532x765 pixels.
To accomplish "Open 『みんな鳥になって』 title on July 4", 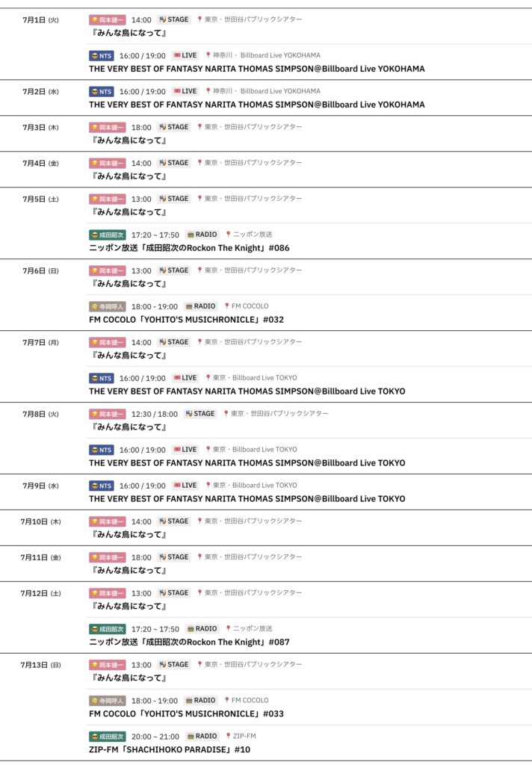I will pos(127,176).
